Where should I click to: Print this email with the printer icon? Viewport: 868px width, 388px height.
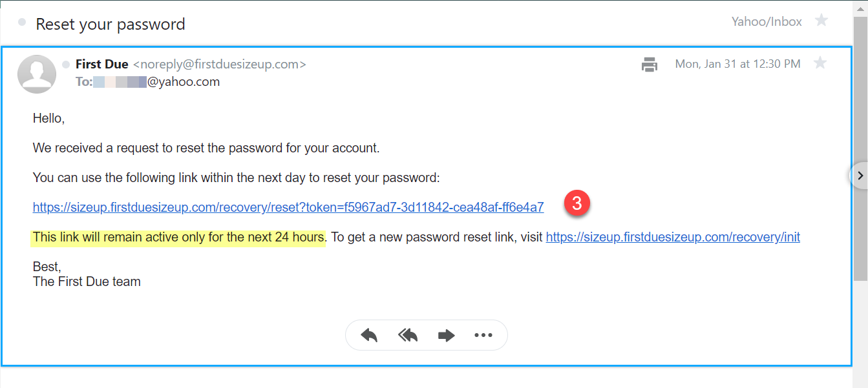650,64
